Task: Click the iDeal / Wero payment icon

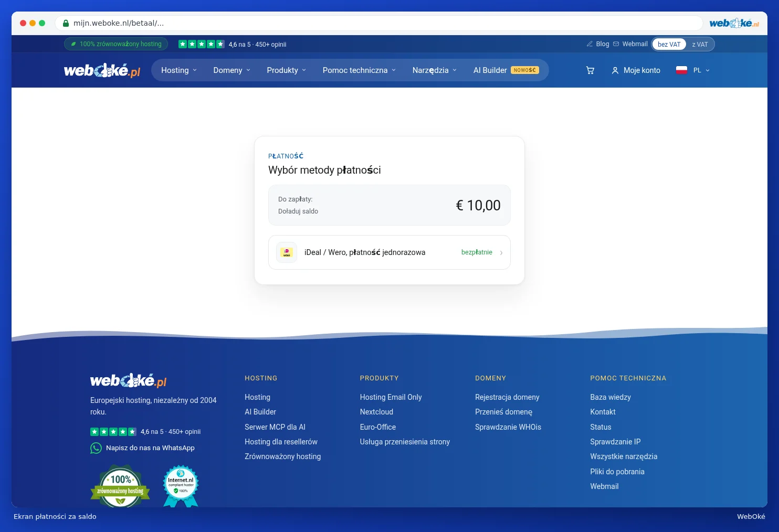Action: (x=287, y=252)
